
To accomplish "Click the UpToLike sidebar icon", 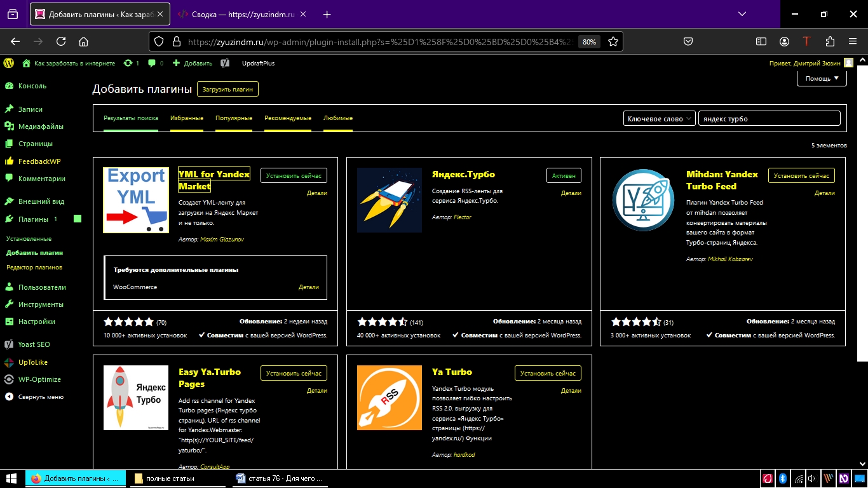I will click(9, 362).
